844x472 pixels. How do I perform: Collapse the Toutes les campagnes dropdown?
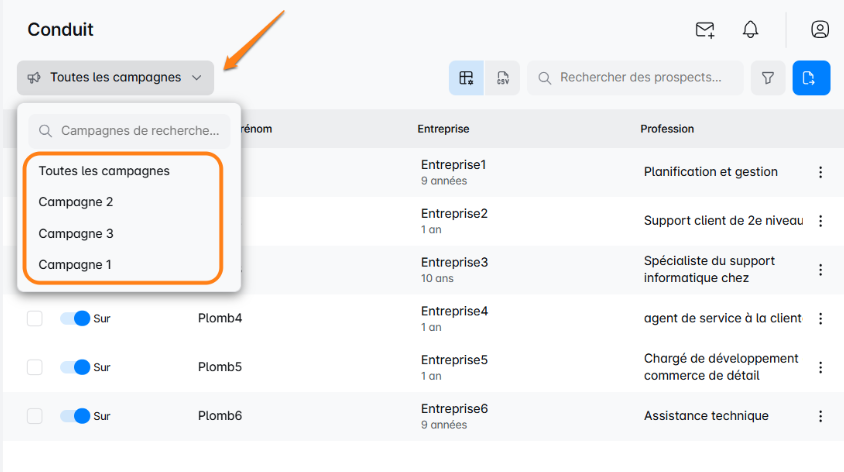tap(115, 78)
